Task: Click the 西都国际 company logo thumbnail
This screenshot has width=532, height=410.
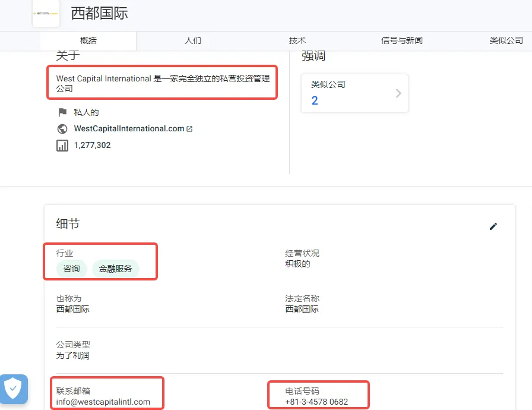Action: coord(46,13)
